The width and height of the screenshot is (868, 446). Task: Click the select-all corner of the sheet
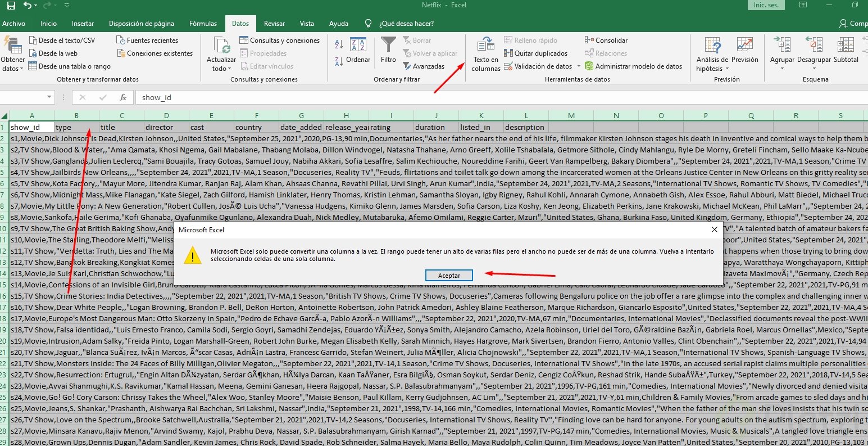[4, 116]
